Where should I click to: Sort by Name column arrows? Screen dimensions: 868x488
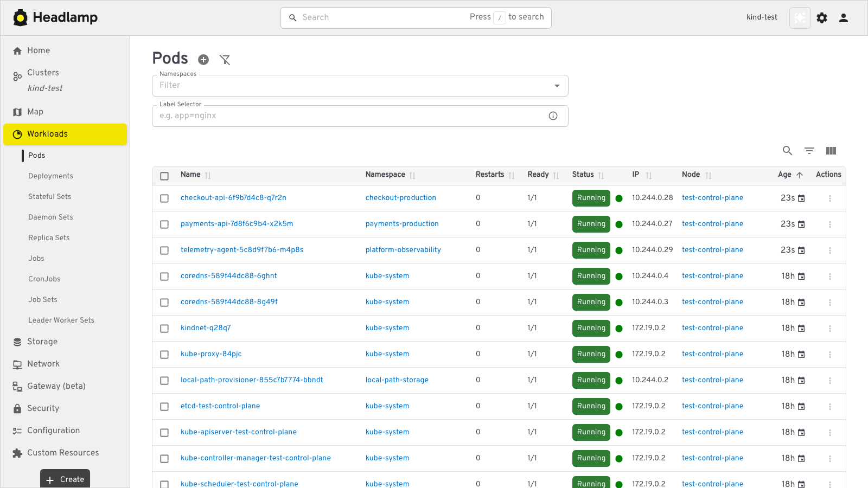coord(208,176)
